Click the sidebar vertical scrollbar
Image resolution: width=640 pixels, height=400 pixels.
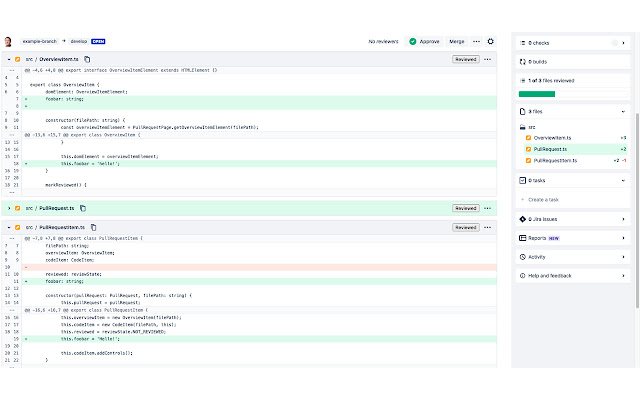637,210
